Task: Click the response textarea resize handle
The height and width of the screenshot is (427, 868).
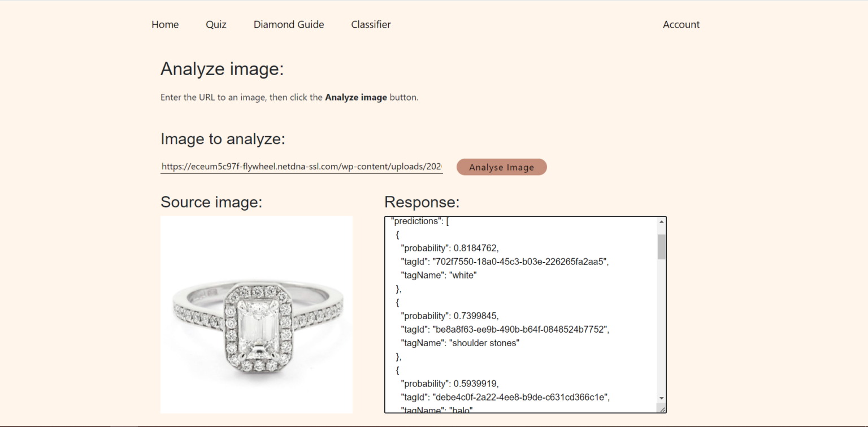Action: coord(662,409)
